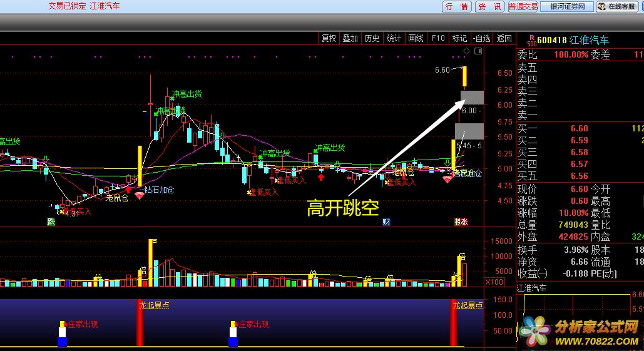Click the 净资 6.66 value

(x=579, y=262)
